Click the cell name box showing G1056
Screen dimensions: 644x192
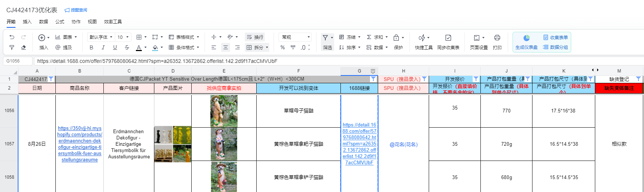tap(17, 61)
